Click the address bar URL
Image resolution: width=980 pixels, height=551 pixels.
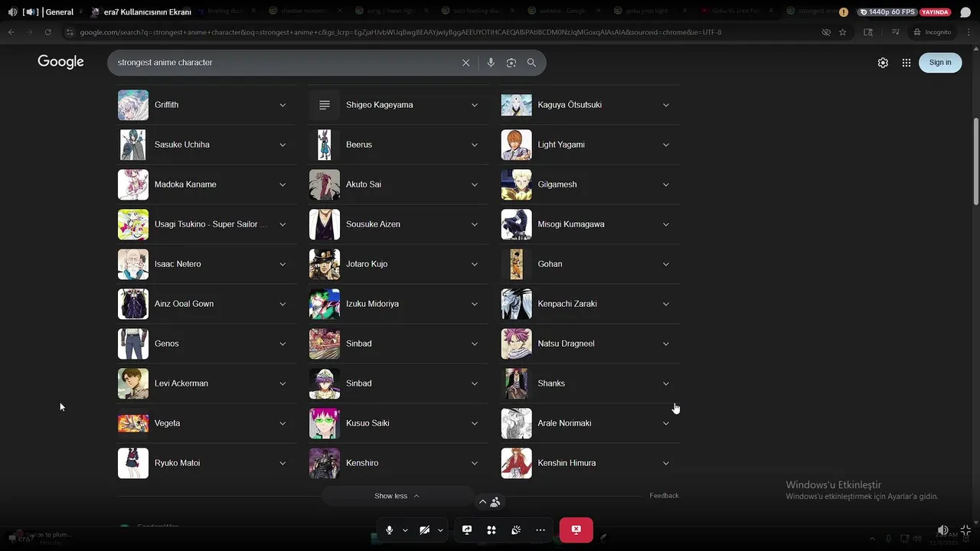[x=400, y=32]
